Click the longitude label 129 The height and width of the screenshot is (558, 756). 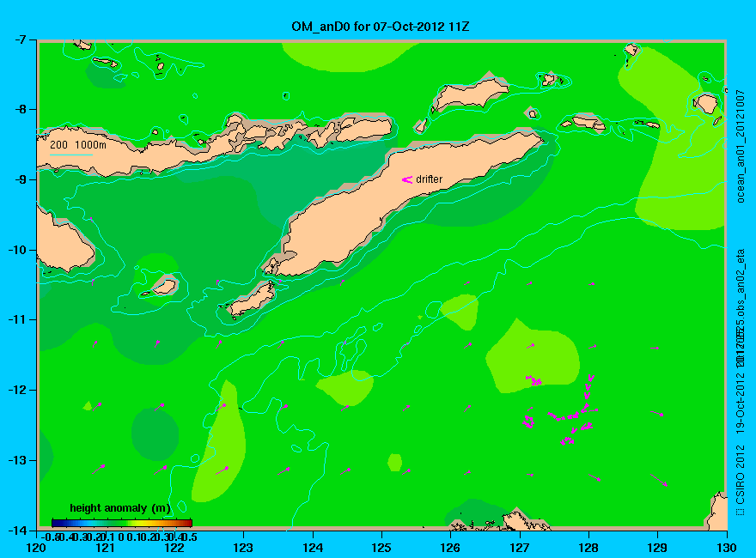[657, 548]
